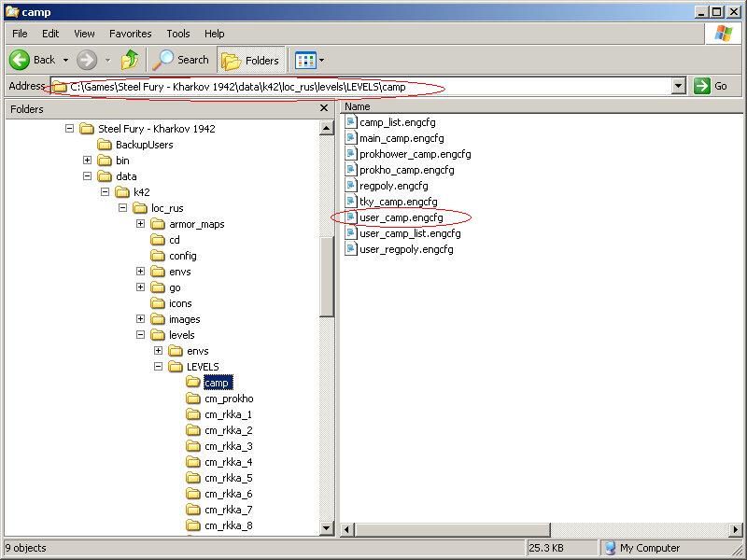Open the Views dropdown arrow
This screenshot has height=560, width=747.
click(x=321, y=61)
